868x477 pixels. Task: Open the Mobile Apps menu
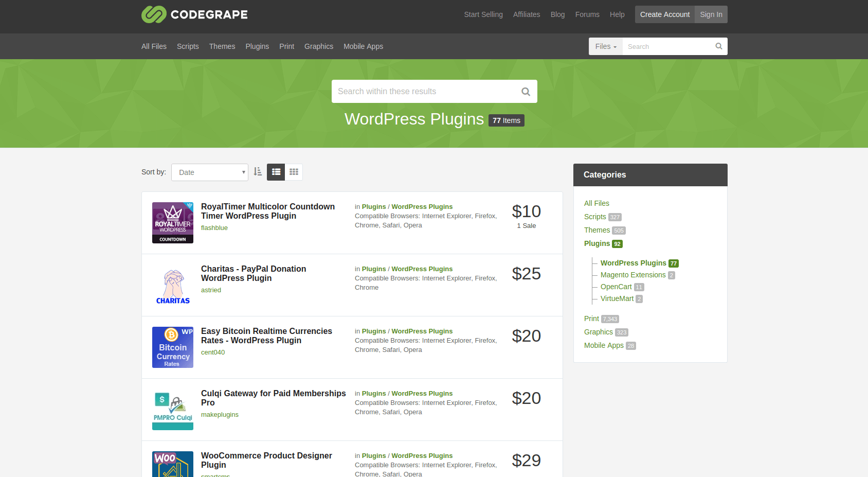[x=363, y=46]
